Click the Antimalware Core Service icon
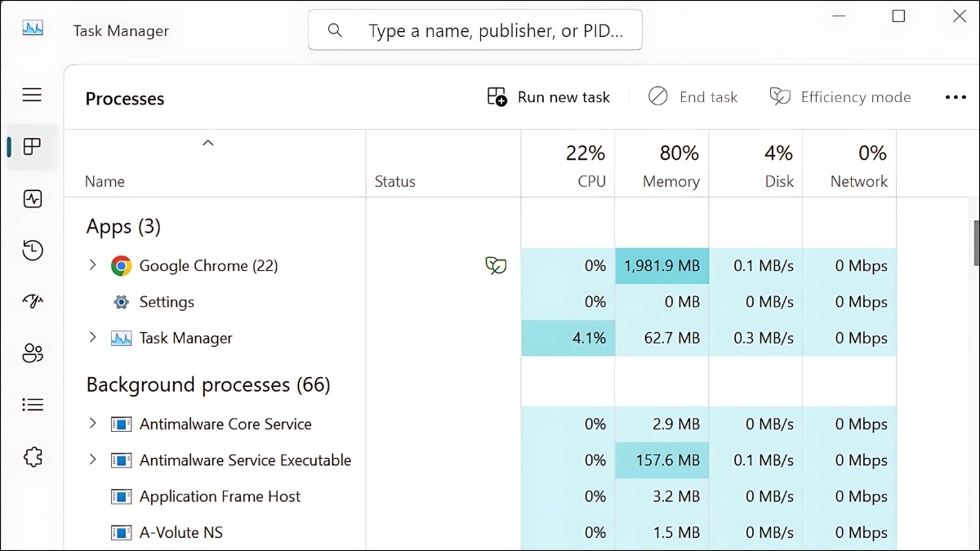980x551 pixels. click(121, 424)
